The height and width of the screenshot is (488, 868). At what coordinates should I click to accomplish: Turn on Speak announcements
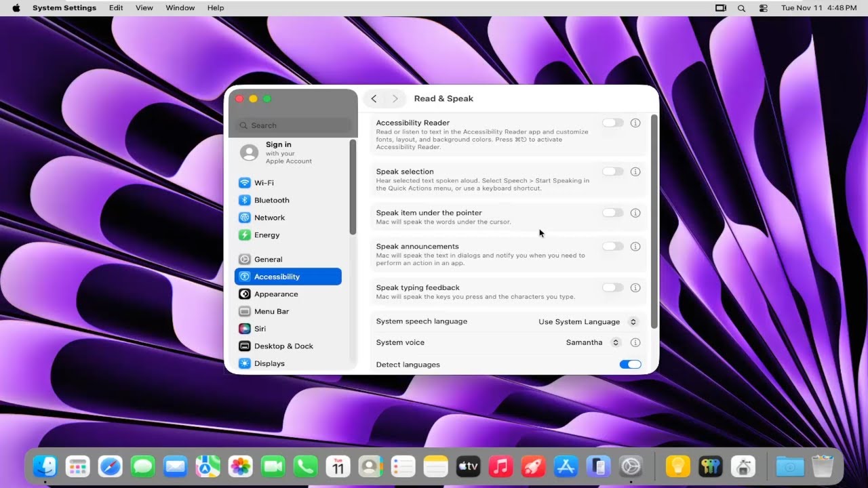pos(613,247)
